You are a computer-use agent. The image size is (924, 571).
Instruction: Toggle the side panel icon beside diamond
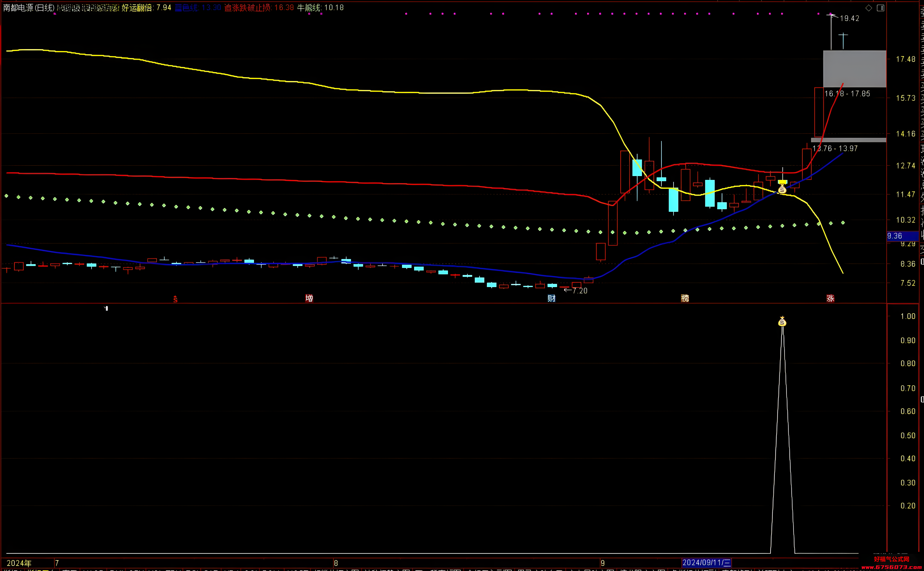coord(881,8)
